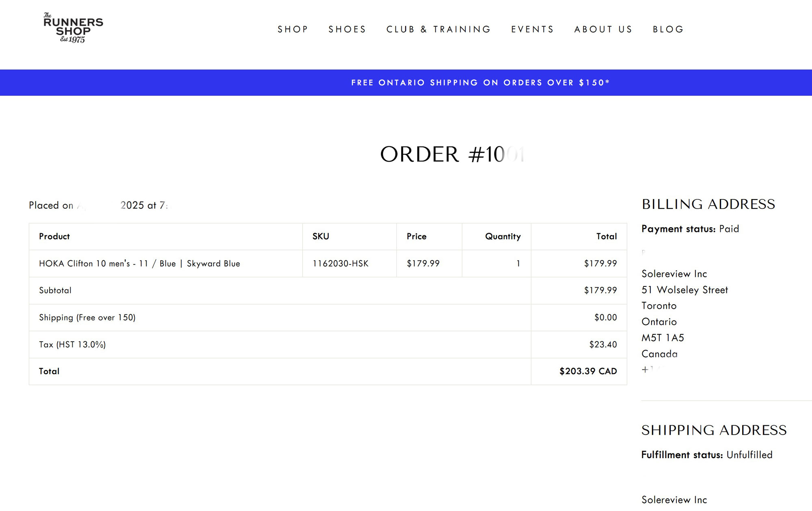This screenshot has width=812, height=511.
Task: Click 51 Wolseley Street line
Action: tap(685, 290)
